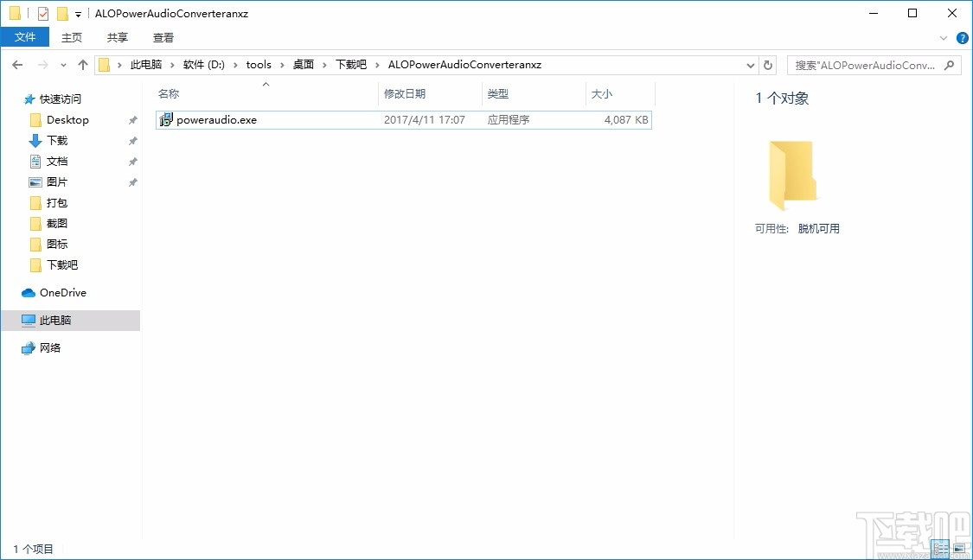Screen dimensions: 973x560
Task: Refresh the folder with refresh icon
Action: pyautogui.click(x=768, y=64)
